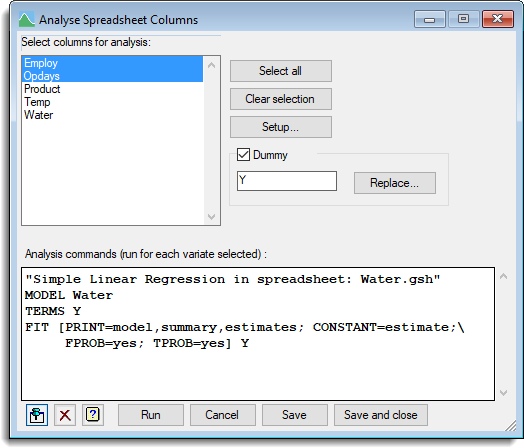Click up arrow of commands box scrollbar
This screenshot has width=524, height=448.
click(503, 276)
